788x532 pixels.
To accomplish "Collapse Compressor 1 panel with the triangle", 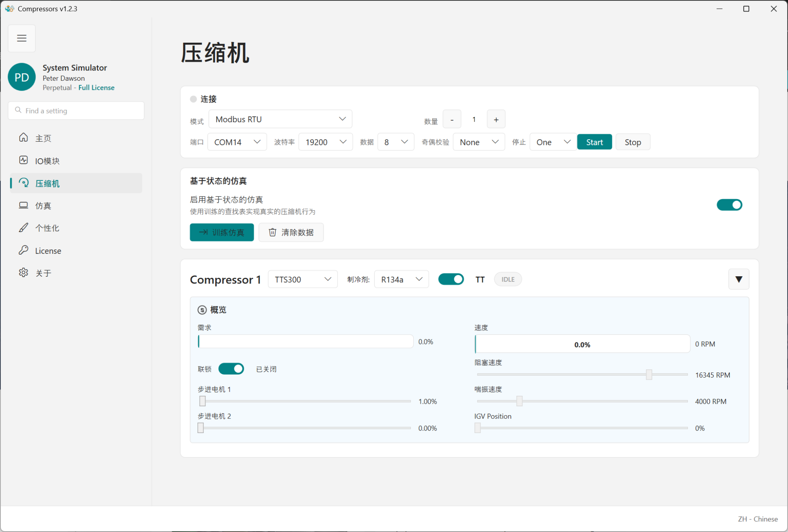I will [739, 279].
